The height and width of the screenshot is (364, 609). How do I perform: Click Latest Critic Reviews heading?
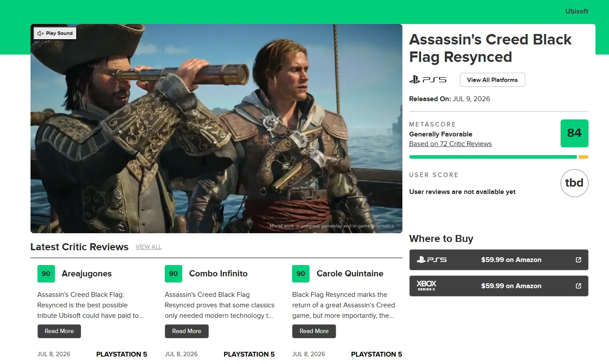coord(79,247)
